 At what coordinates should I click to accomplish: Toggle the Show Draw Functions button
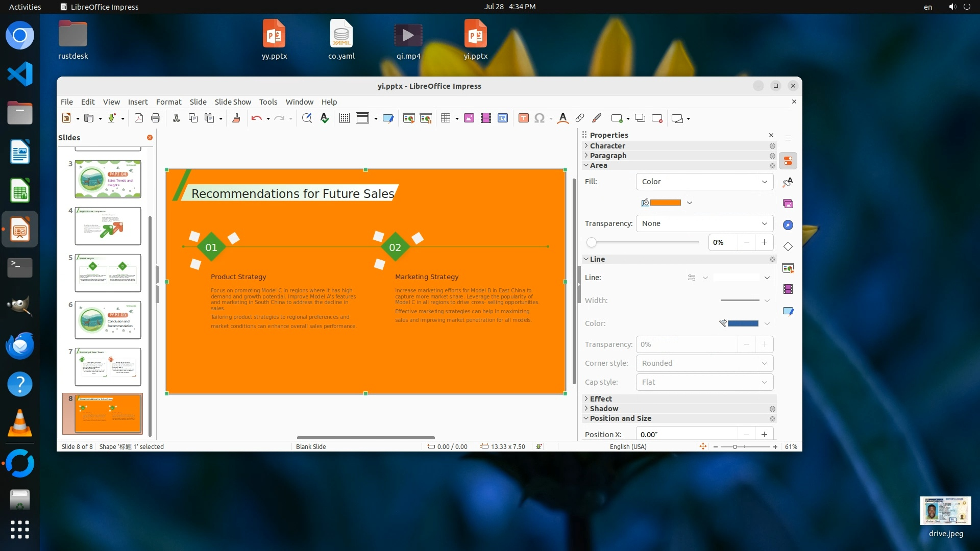(597, 118)
